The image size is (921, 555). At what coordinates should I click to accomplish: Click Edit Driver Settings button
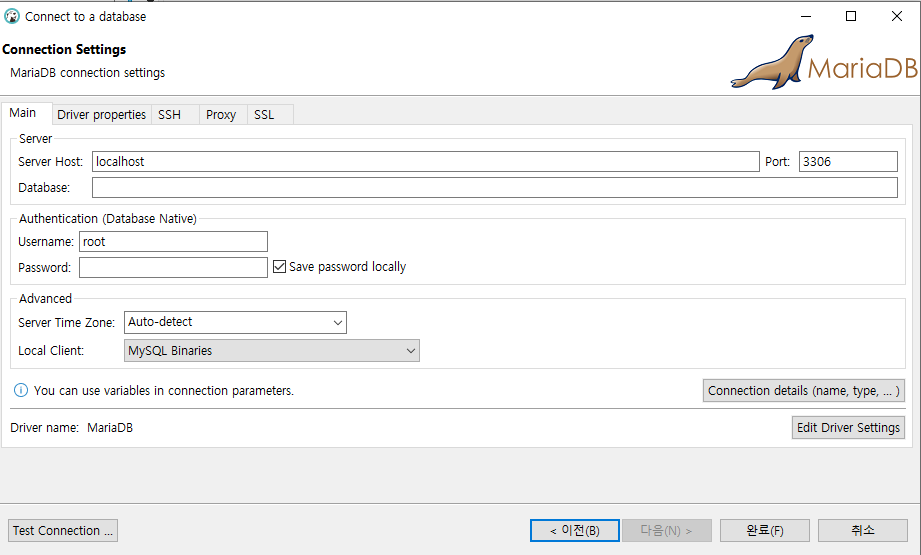coord(848,428)
